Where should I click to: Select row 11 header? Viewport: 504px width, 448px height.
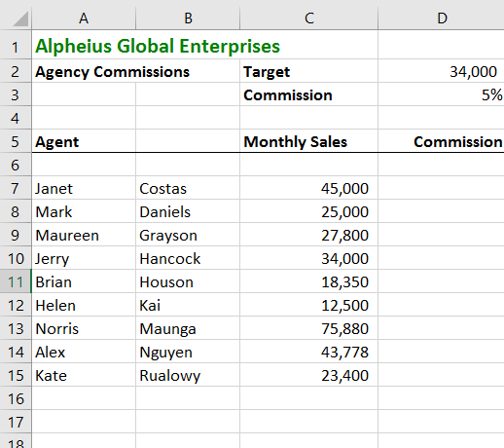tap(16, 281)
